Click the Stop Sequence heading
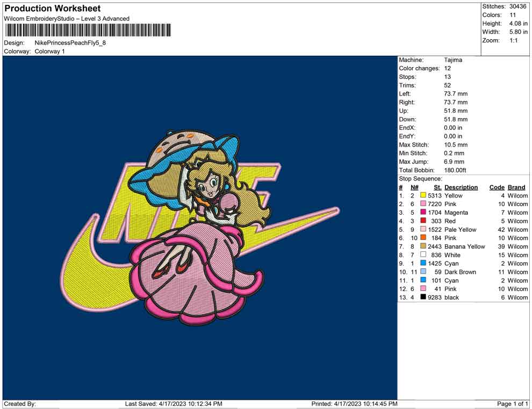The height and width of the screenshot is (409, 532). coord(420,179)
